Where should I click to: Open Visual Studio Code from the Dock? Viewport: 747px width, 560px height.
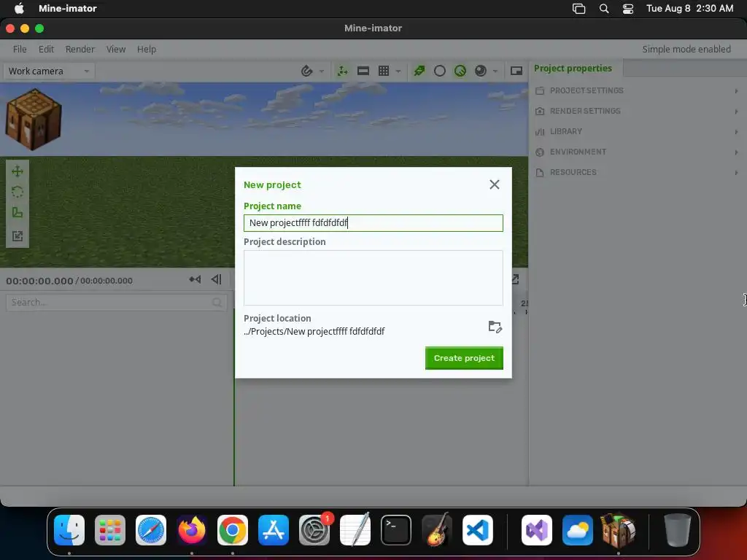pyautogui.click(x=478, y=530)
